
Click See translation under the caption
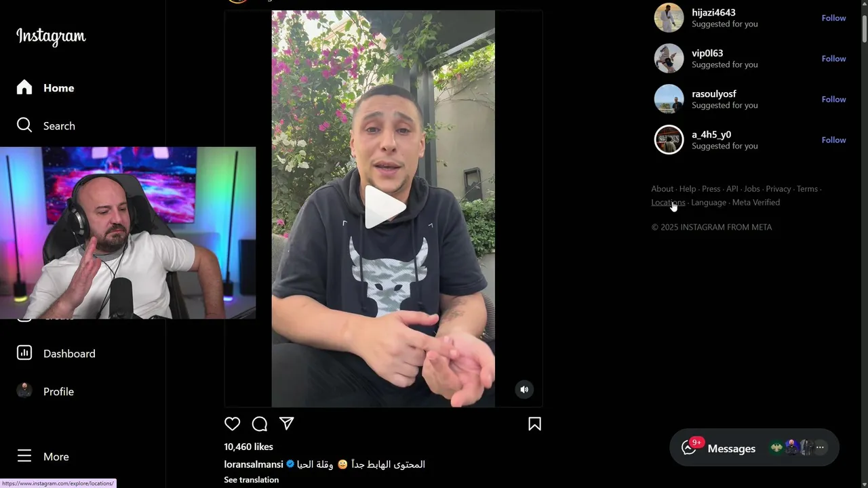[252, 480]
